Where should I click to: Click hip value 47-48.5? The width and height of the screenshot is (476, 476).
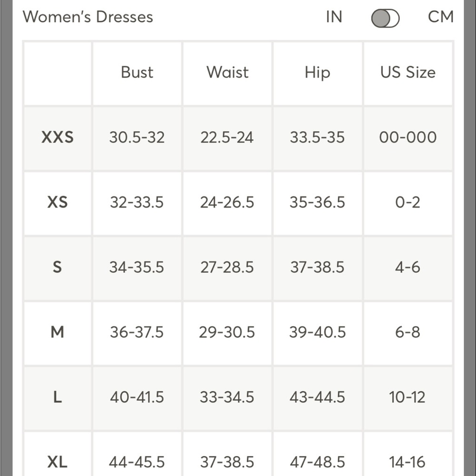click(317, 462)
